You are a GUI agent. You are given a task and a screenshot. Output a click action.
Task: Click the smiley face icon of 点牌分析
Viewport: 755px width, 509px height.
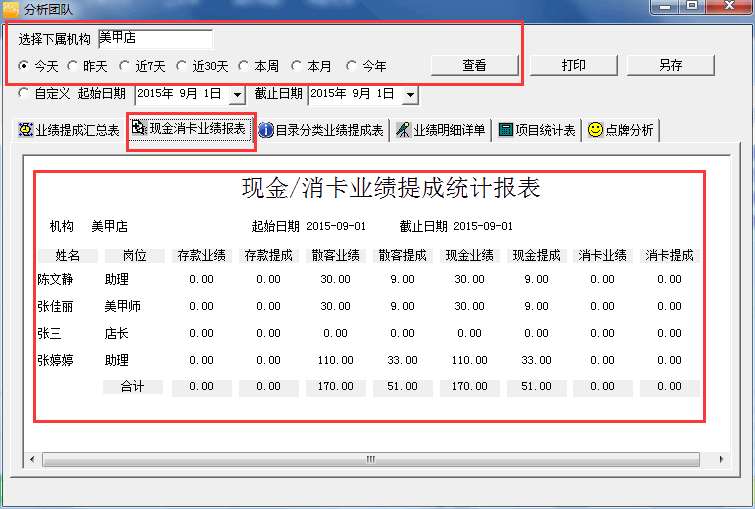(x=595, y=129)
